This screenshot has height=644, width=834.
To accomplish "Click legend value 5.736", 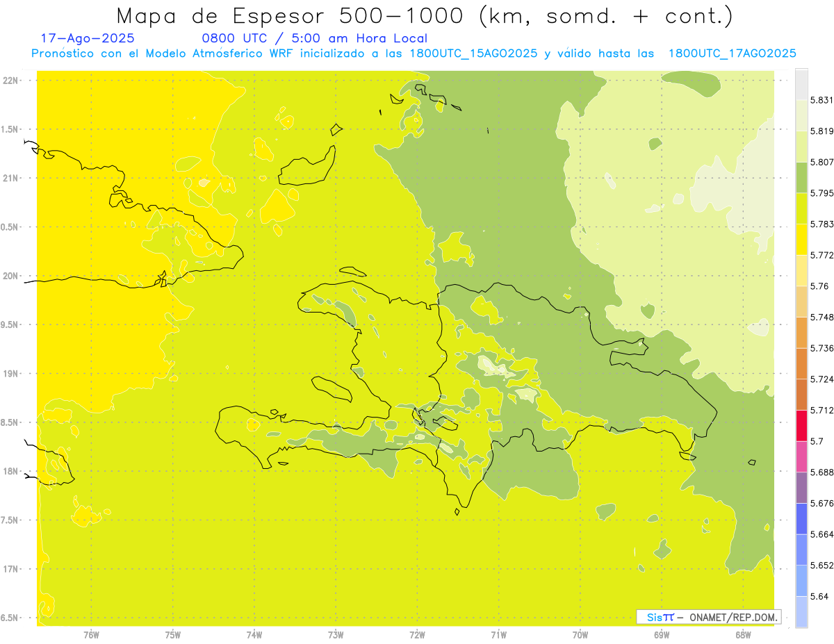I will (x=821, y=348).
